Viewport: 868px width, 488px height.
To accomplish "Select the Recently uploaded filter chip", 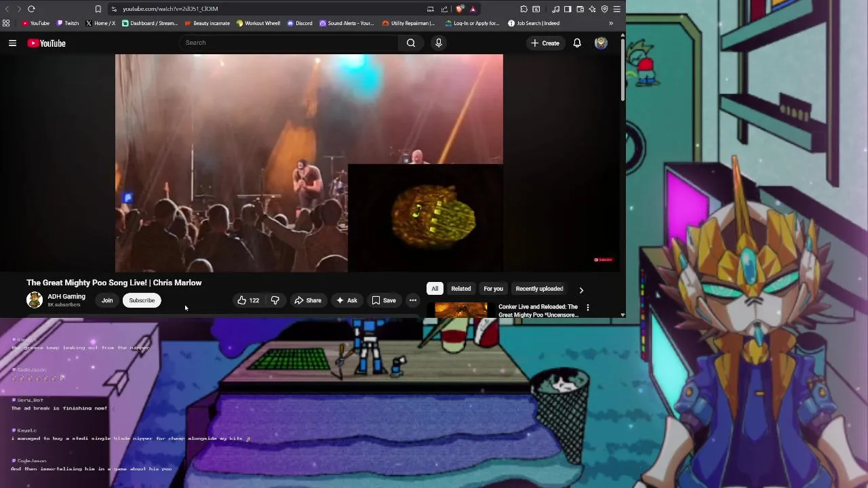I will [539, 289].
